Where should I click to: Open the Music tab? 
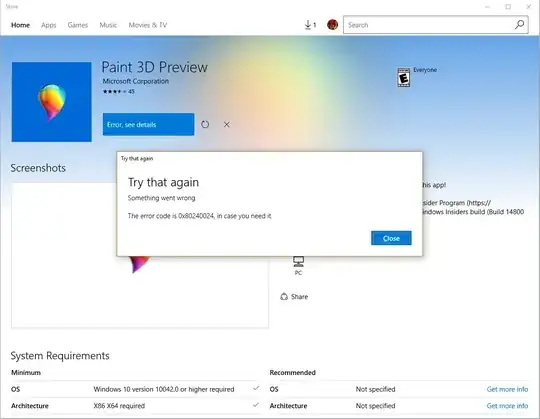pyautogui.click(x=108, y=25)
